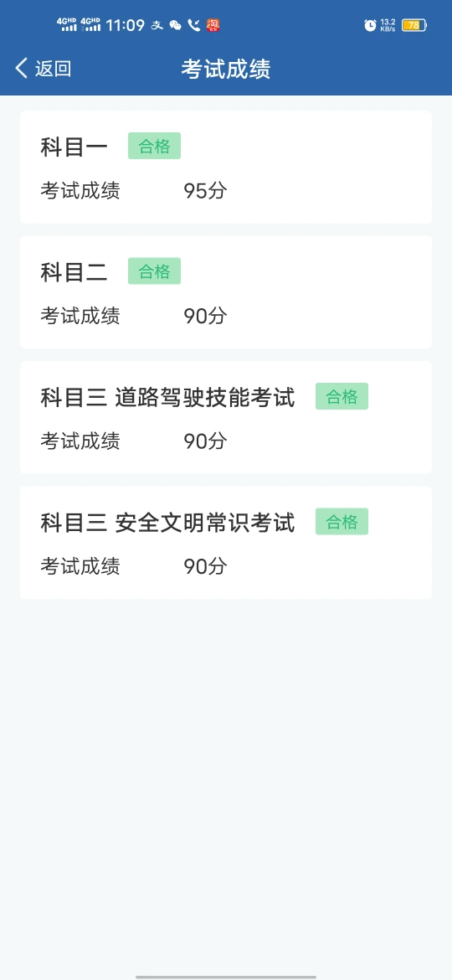Open 科目三 安全文明常识考试 card
The width and height of the screenshot is (452, 980).
click(x=226, y=543)
